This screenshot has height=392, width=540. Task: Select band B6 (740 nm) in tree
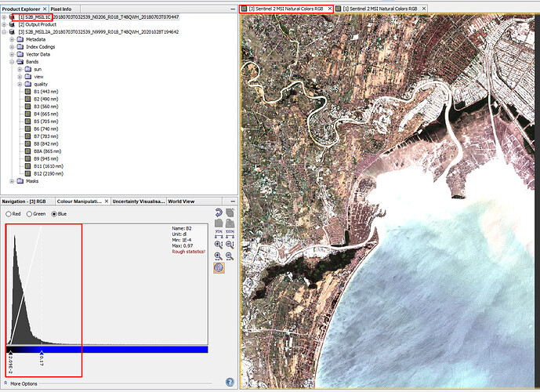(45, 129)
